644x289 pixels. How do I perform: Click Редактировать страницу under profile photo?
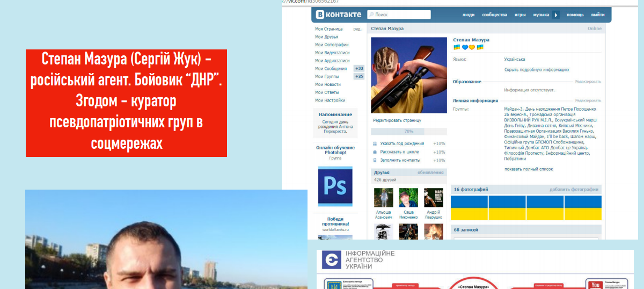[x=397, y=120]
